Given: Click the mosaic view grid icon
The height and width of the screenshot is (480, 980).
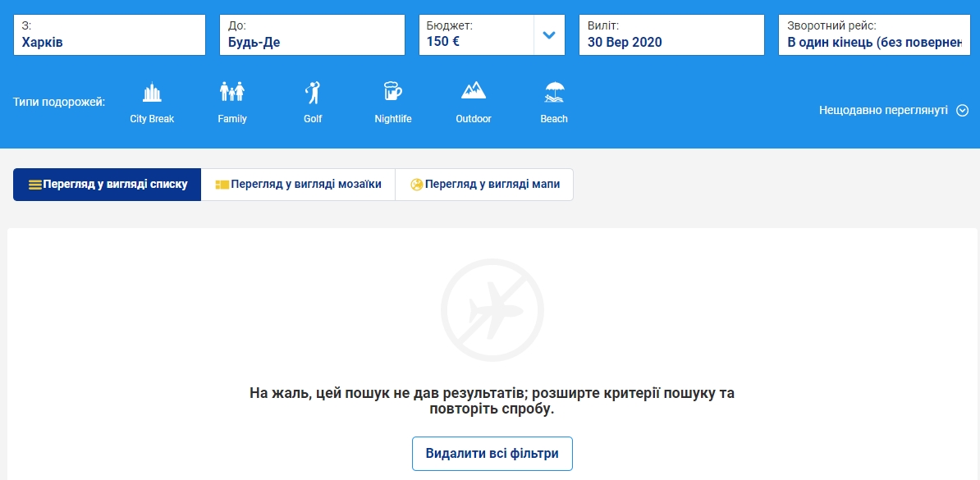Looking at the screenshot, I should [x=220, y=184].
